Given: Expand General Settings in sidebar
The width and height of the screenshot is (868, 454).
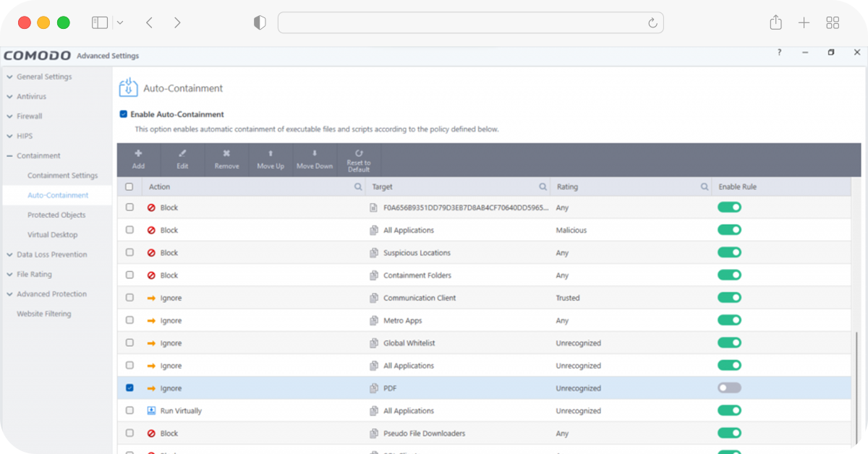Looking at the screenshot, I should click(x=9, y=77).
